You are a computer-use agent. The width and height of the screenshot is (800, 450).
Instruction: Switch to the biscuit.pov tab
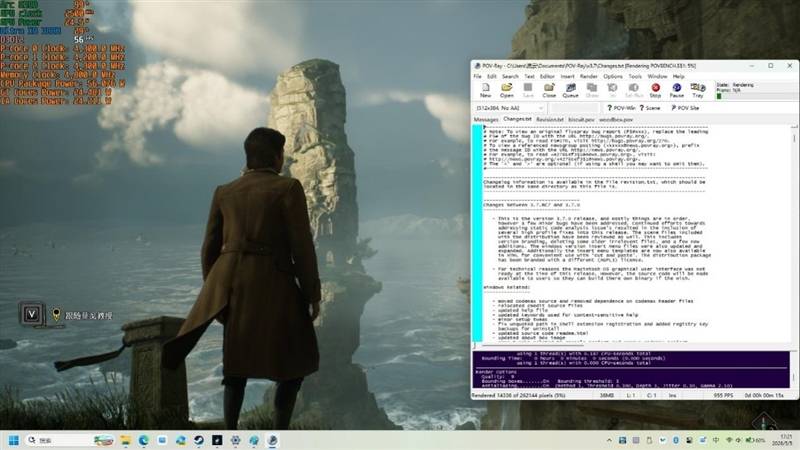pyautogui.click(x=581, y=119)
